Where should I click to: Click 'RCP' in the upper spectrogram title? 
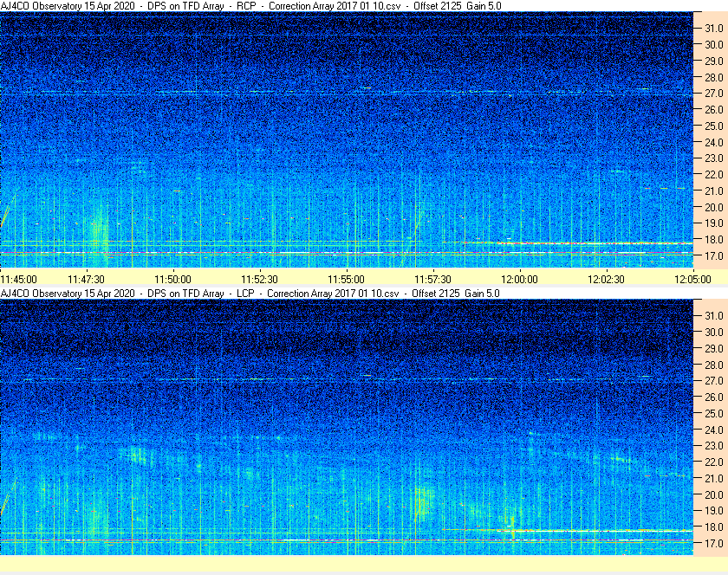246,6
